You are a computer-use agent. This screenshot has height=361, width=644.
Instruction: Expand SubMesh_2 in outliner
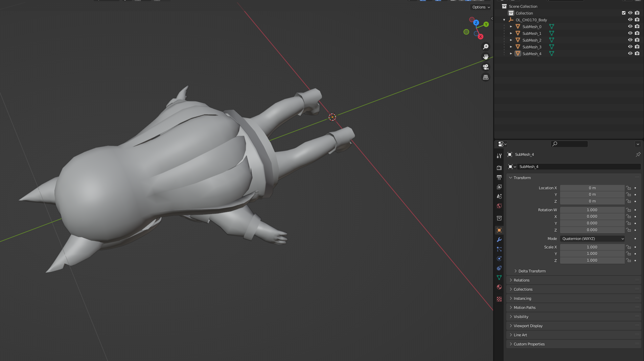pos(511,40)
